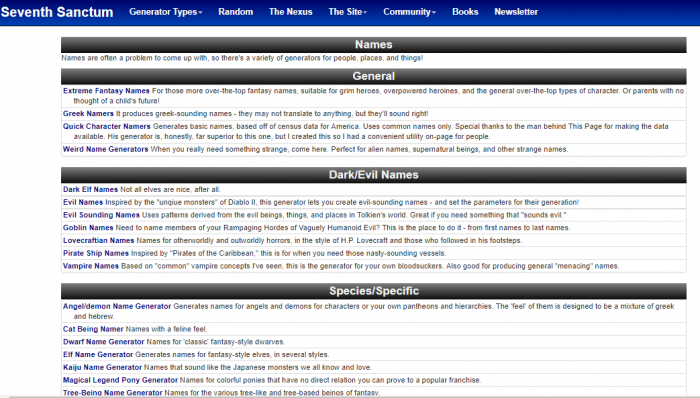
Task: Click the General section header
Action: click(374, 76)
